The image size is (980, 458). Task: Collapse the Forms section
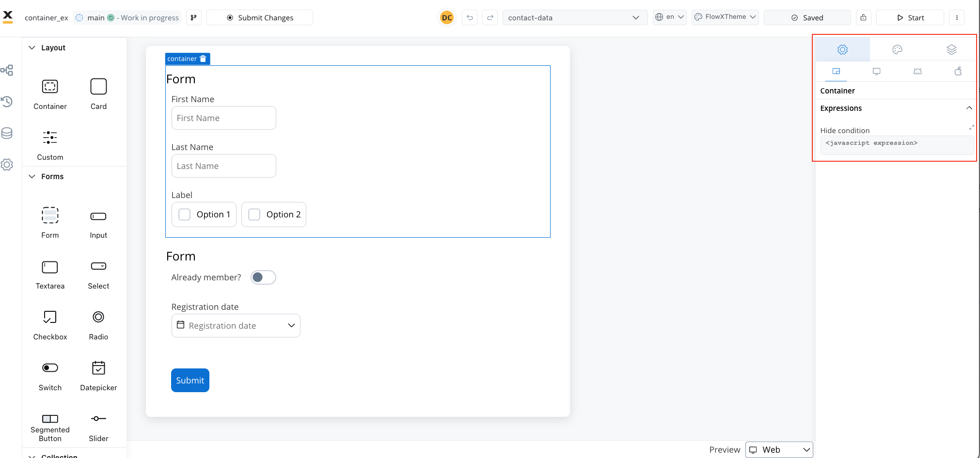[x=32, y=176]
